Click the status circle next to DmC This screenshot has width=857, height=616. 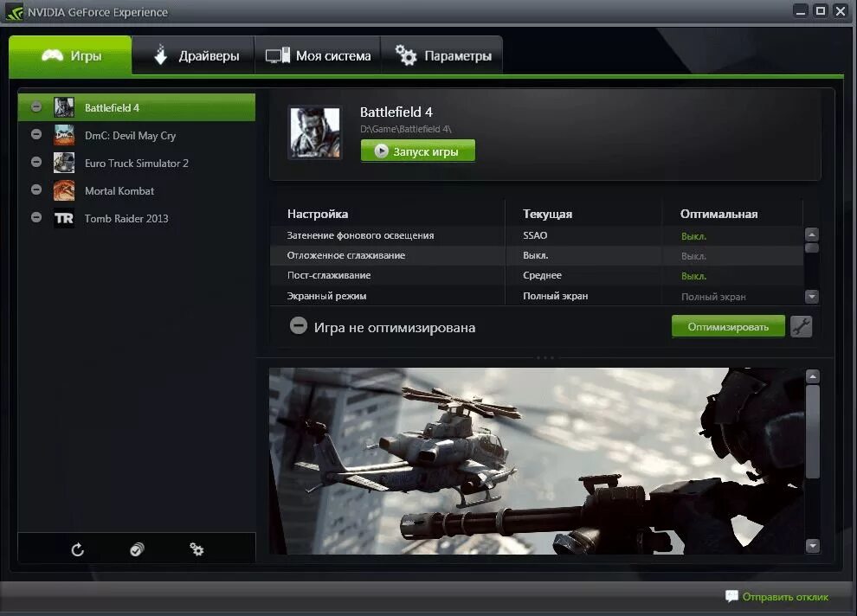(36, 134)
